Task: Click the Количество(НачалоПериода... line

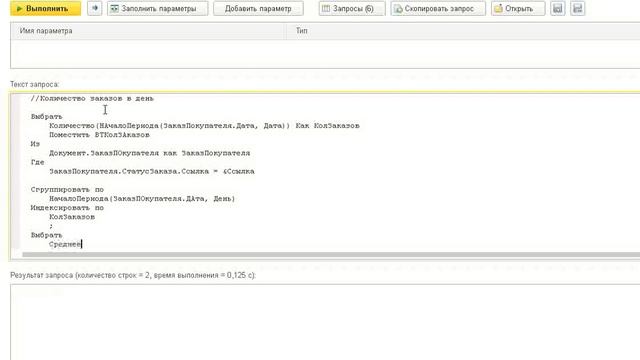Action: pyautogui.click(x=204, y=126)
